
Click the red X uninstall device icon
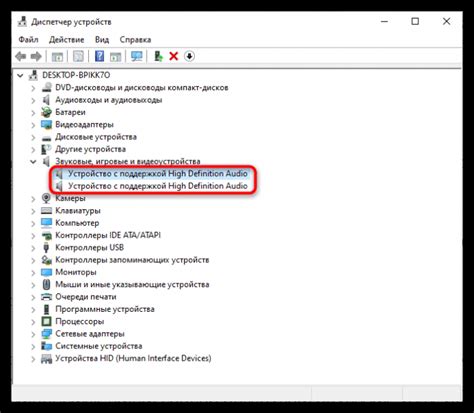[174, 56]
